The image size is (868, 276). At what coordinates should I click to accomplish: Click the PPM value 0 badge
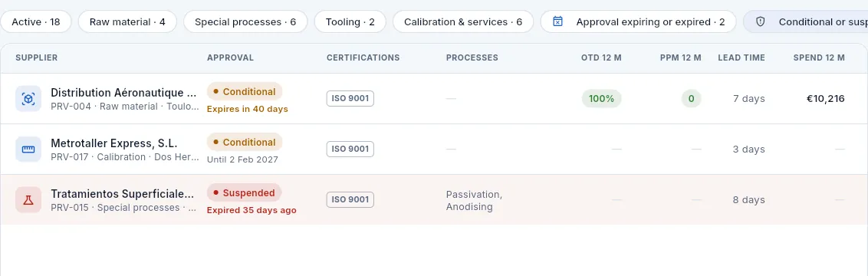tap(691, 98)
